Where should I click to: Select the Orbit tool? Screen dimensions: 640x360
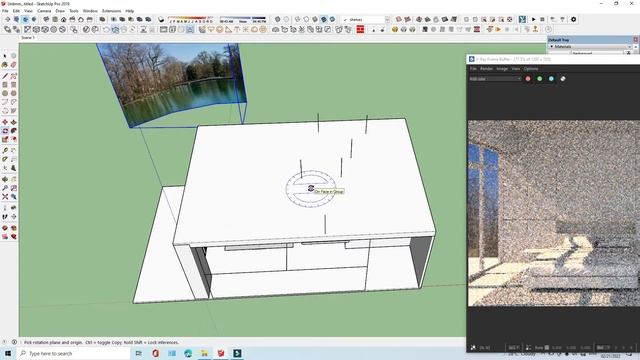pos(5,179)
